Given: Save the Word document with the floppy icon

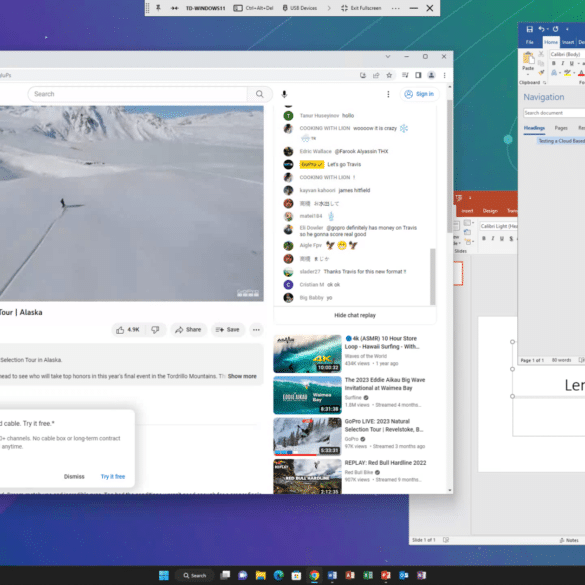Looking at the screenshot, I should [x=529, y=29].
